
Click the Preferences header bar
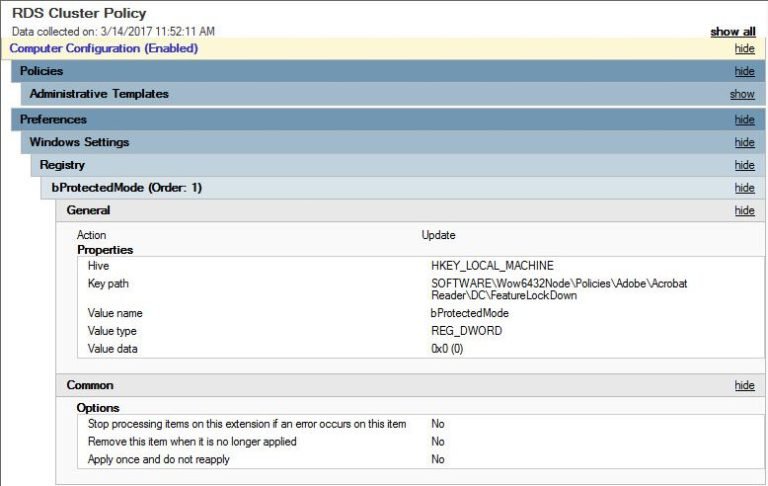pyautogui.click(x=53, y=120)
